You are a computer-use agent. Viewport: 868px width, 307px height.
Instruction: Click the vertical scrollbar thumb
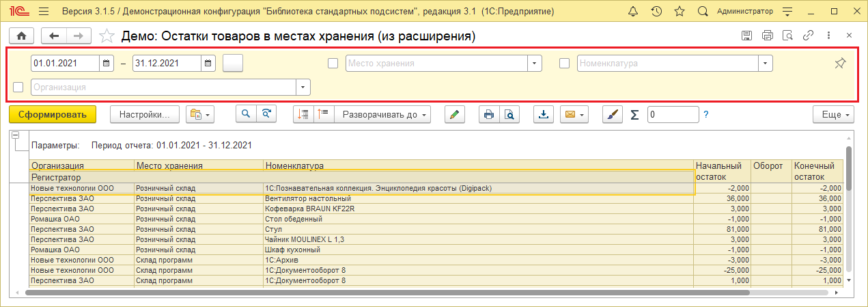pos(849,168)
